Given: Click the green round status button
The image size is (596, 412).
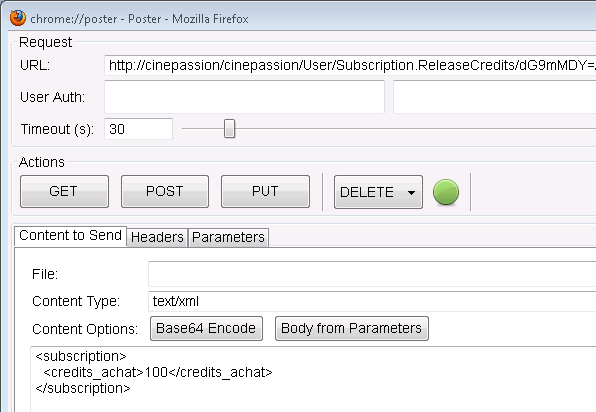Looking at the screenshot, I should click(x=446, y=192).
